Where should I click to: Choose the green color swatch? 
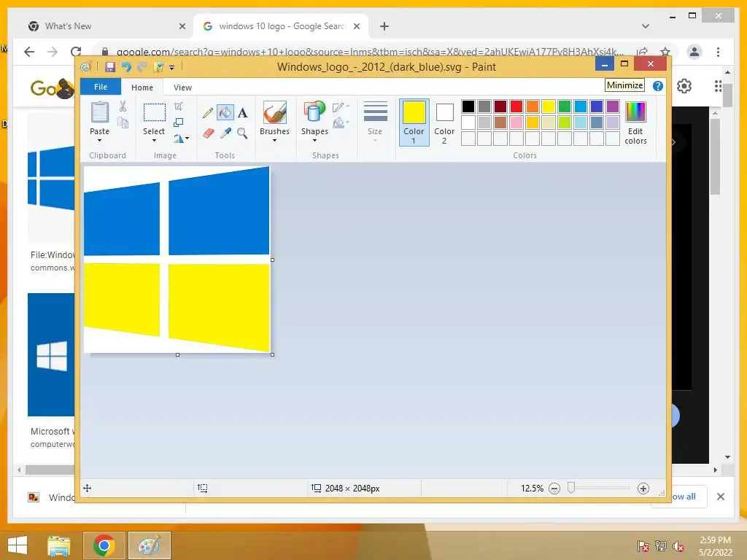565,106
